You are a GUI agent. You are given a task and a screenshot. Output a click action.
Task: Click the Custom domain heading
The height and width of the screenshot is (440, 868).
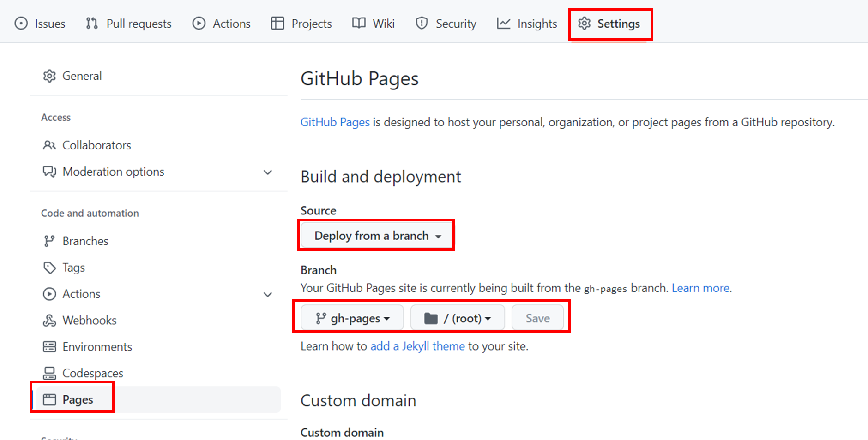point(358,401)
